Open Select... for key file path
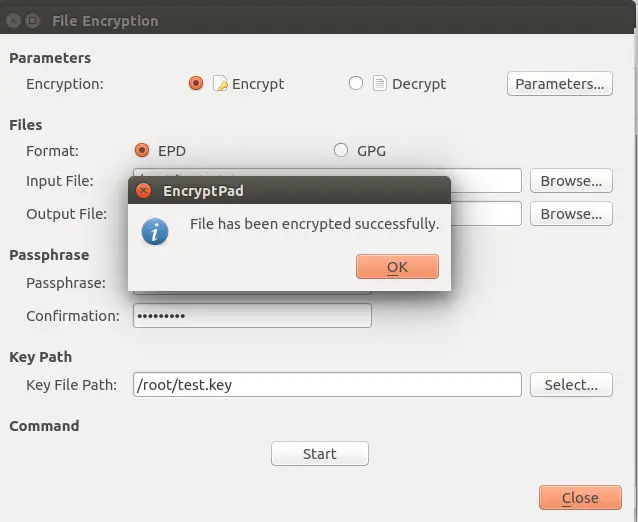638x522 pixels. (x=571, y=384)
